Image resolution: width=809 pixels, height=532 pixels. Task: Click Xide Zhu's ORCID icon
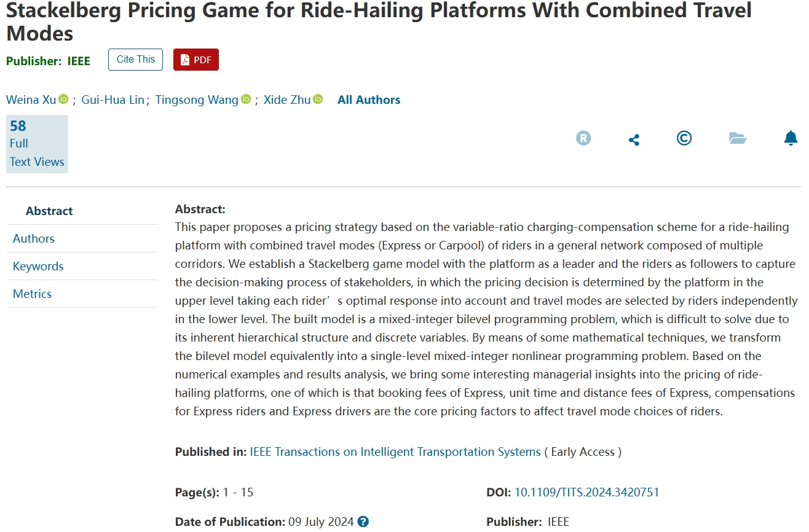coord(318,99)
